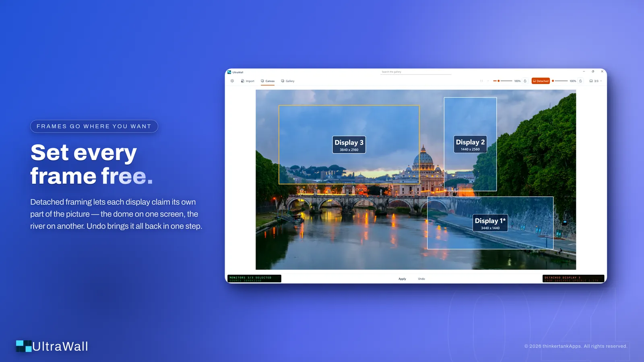The image size is (644, 362).
Task: Click the UltraWall logo at bottom left
Action: 52,346
